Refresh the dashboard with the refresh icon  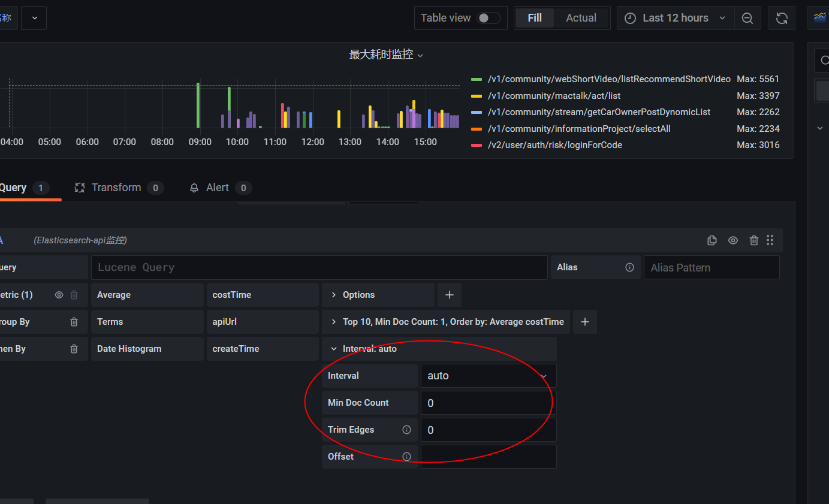[782, 18]
